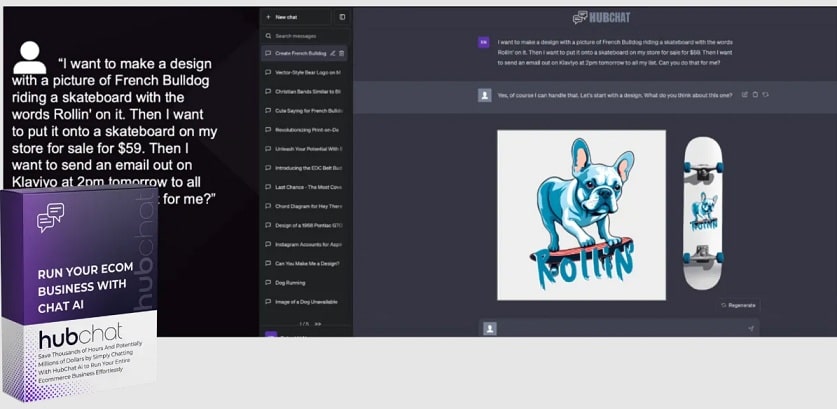
Task: Click the white user silhouette icon on left panel
Action: [29, 57]
